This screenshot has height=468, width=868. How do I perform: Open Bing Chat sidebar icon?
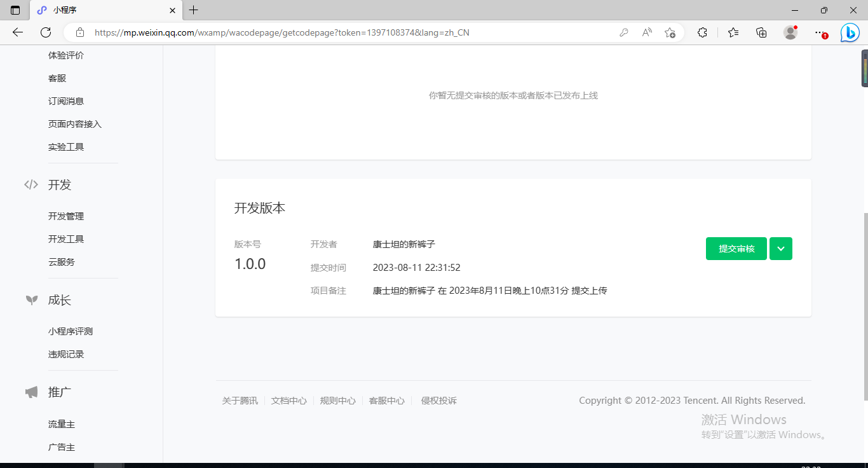(x=850, y=32)
